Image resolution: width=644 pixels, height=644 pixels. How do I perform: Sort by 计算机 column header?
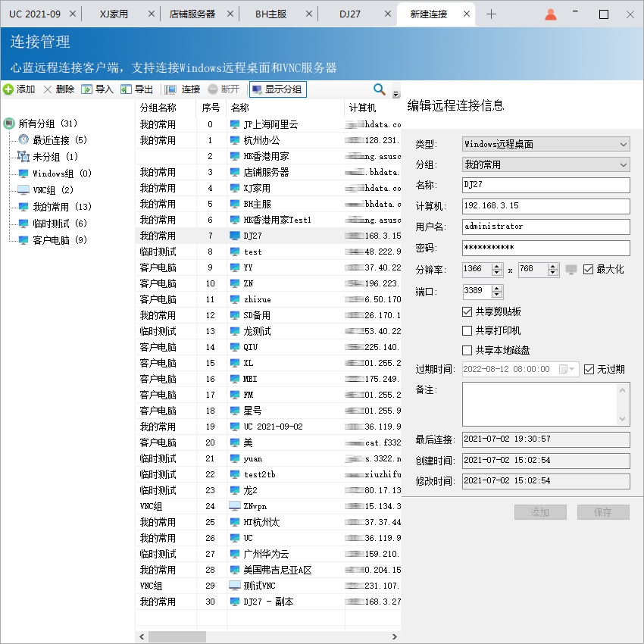pos(373,108)
